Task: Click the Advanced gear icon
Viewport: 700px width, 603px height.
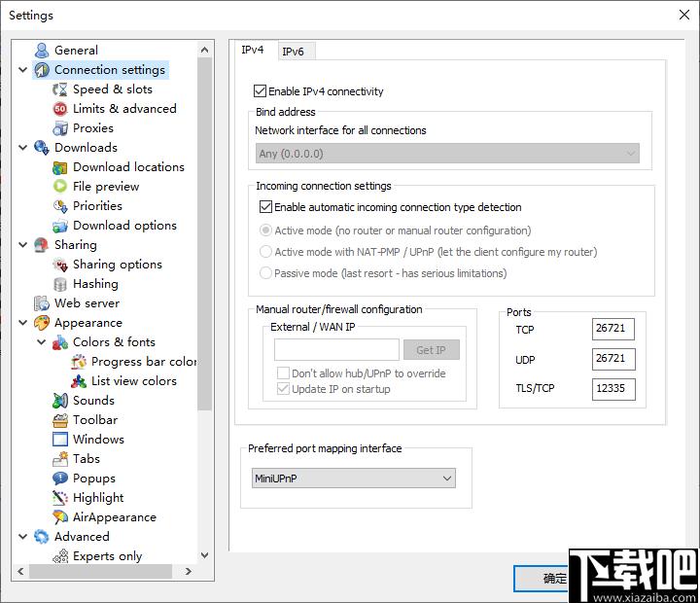Action: pyautogui.click(x=42, y=537)
